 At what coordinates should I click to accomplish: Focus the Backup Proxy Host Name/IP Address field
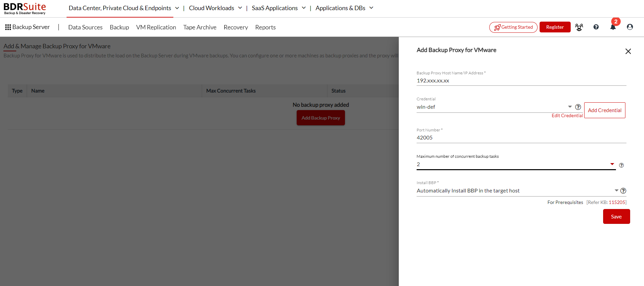[x=521, y=81]
